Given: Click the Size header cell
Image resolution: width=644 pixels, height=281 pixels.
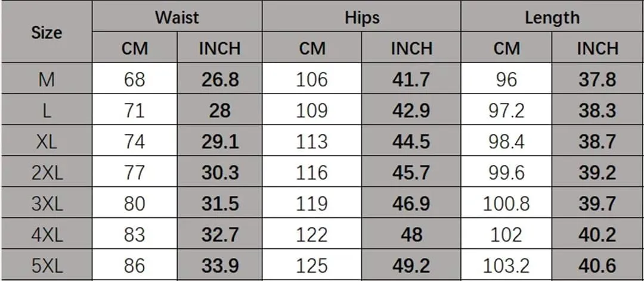Looking at the screenshot, I should (x=47, y=32).
